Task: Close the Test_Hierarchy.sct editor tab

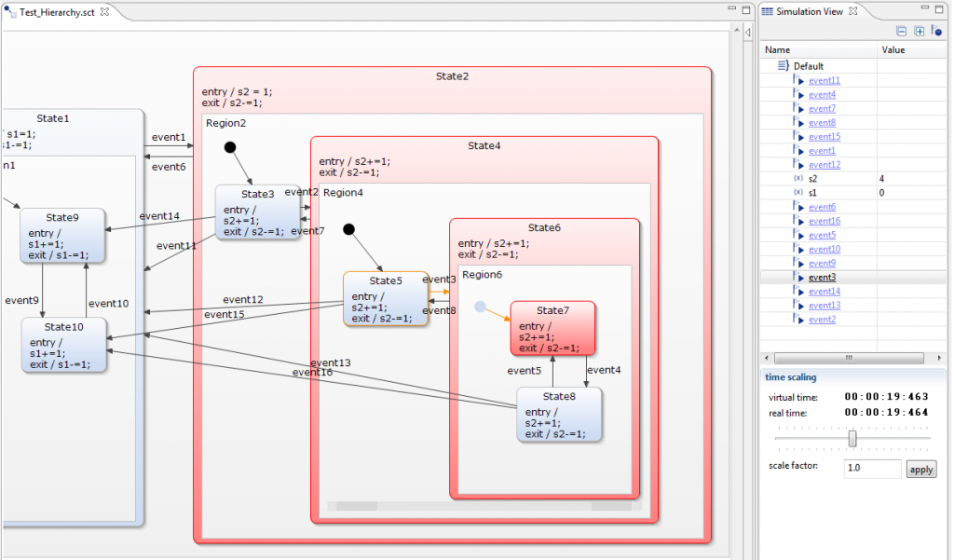Action: coord(104,11)
